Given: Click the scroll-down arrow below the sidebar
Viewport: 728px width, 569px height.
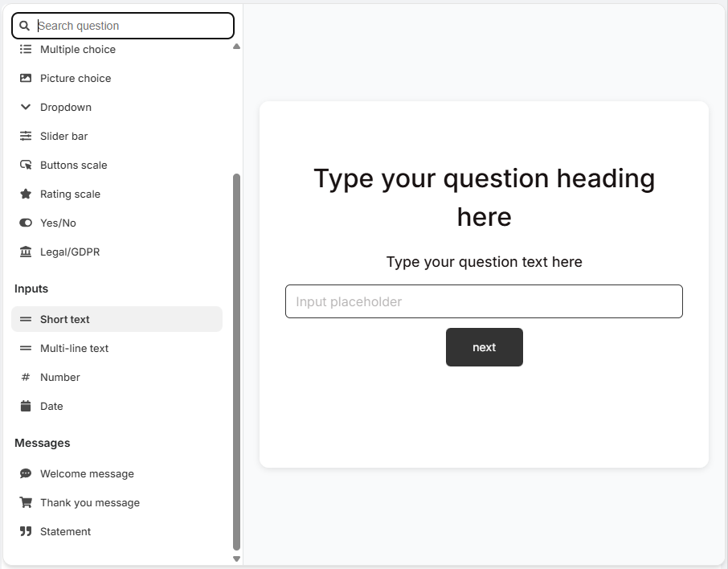Looking at the screenshot, I should click(236, 557).
